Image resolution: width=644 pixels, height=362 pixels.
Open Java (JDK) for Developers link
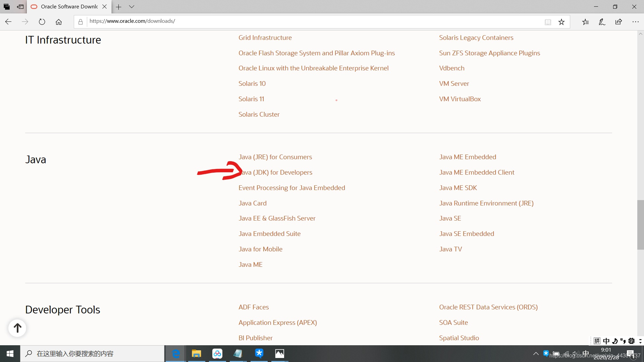(276, 172)
